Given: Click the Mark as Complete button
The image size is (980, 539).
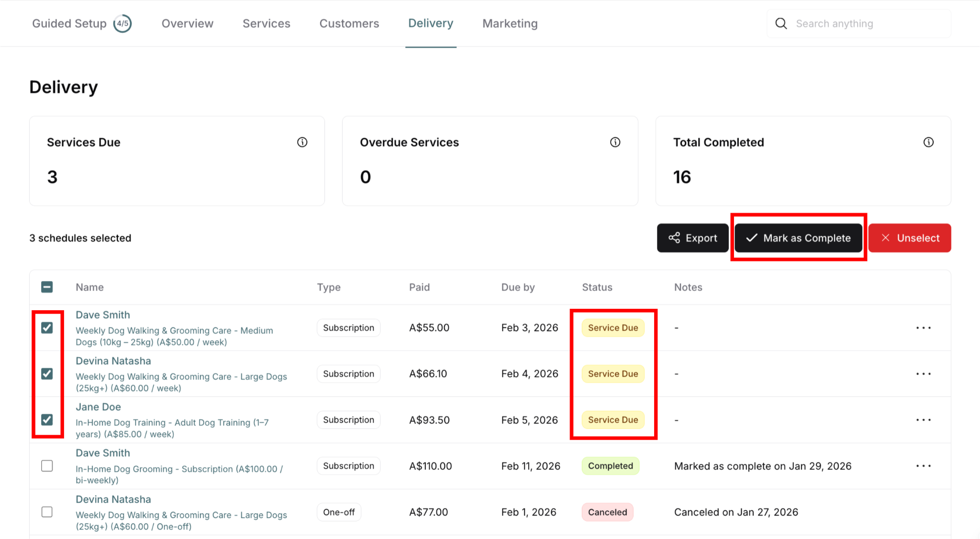Looking at the screenshot, I should 798,238.
